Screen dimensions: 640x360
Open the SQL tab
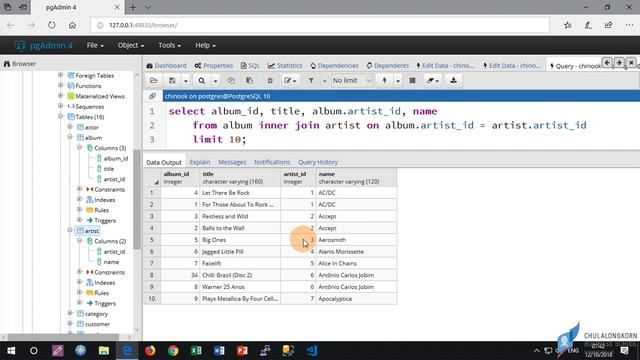(250, 66)
